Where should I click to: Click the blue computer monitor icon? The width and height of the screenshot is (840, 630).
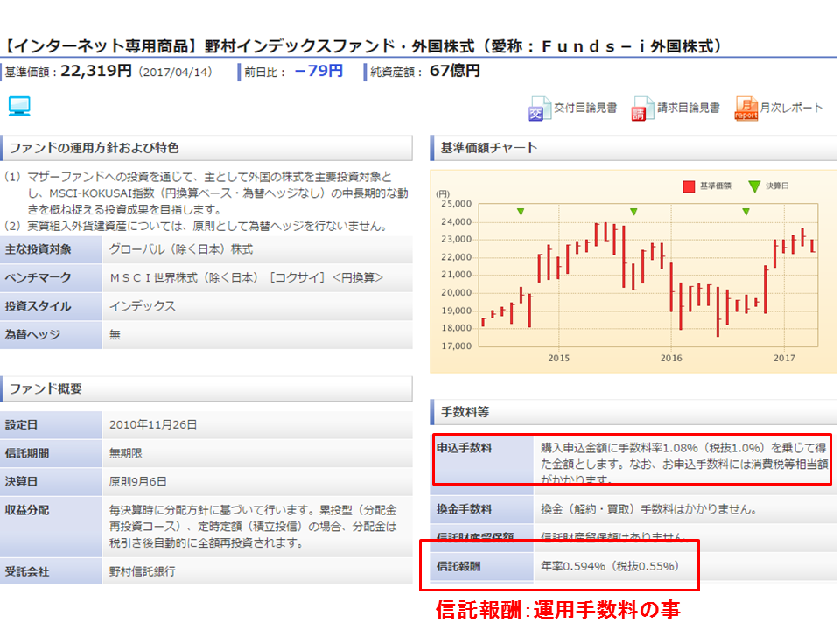click(19, 106)
